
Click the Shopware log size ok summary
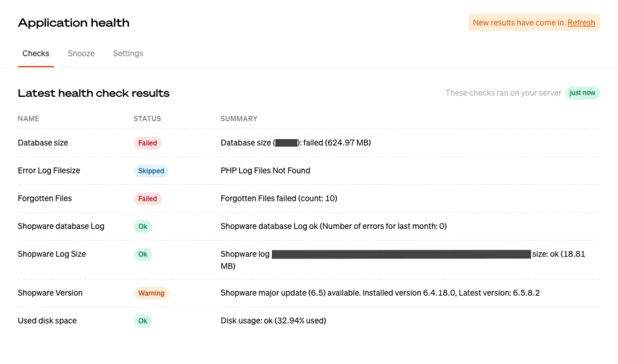403,260
